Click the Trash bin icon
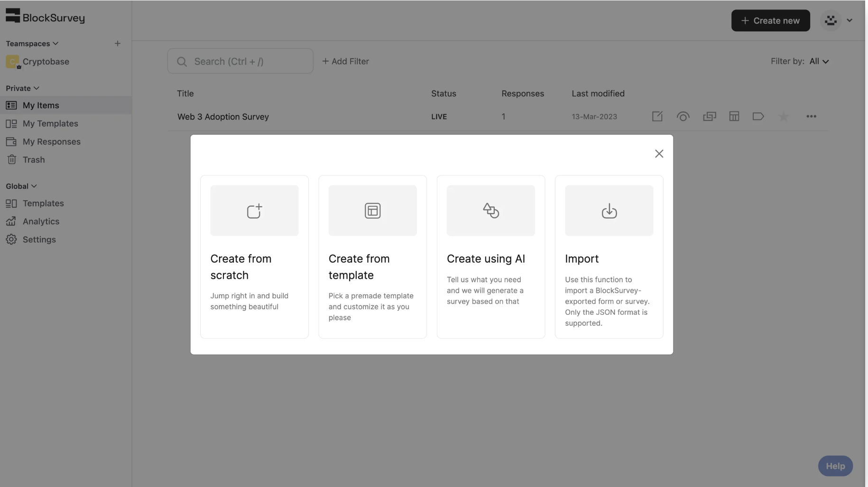The height and width of the screenshot is (487, 868). 11,160
